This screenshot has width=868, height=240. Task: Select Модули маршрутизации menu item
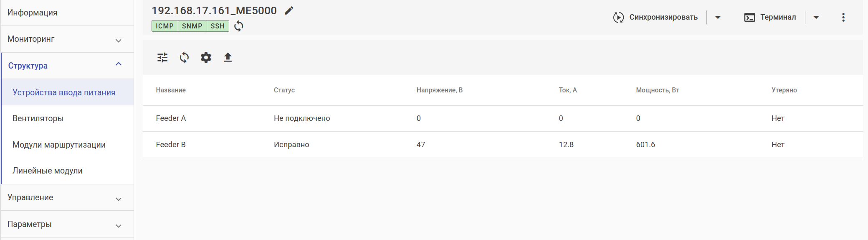click(x=59, y=145)
